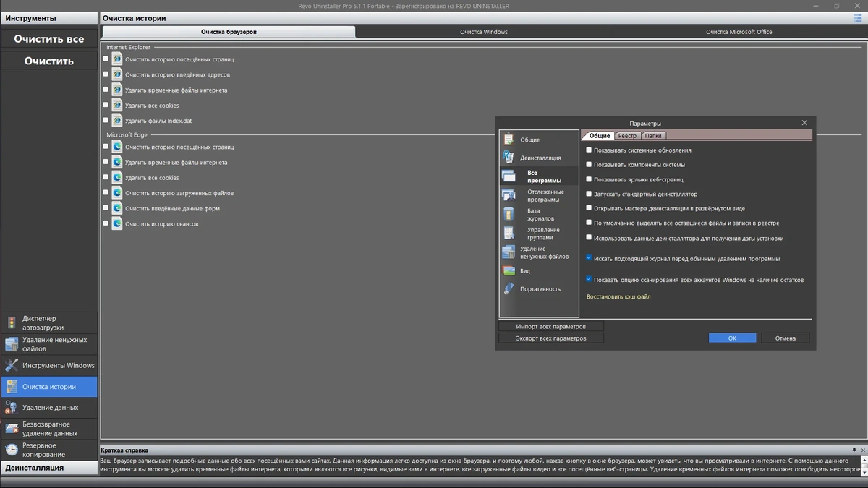The image size is (868, 488).
Task: Click Очистить все button
Action: click(49, 39)
